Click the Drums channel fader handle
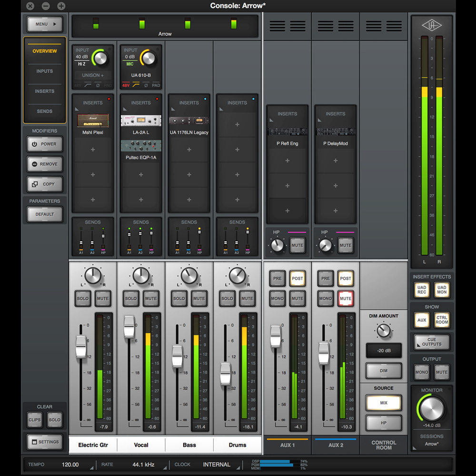The height and width of the screenshot is (476, 476). (226, 374)
